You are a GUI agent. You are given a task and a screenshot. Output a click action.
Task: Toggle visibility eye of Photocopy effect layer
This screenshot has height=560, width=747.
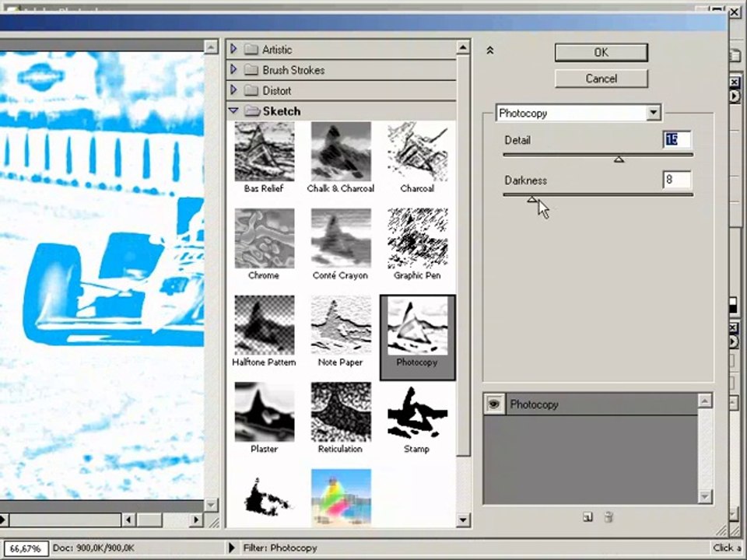click(x=494, y=404)
